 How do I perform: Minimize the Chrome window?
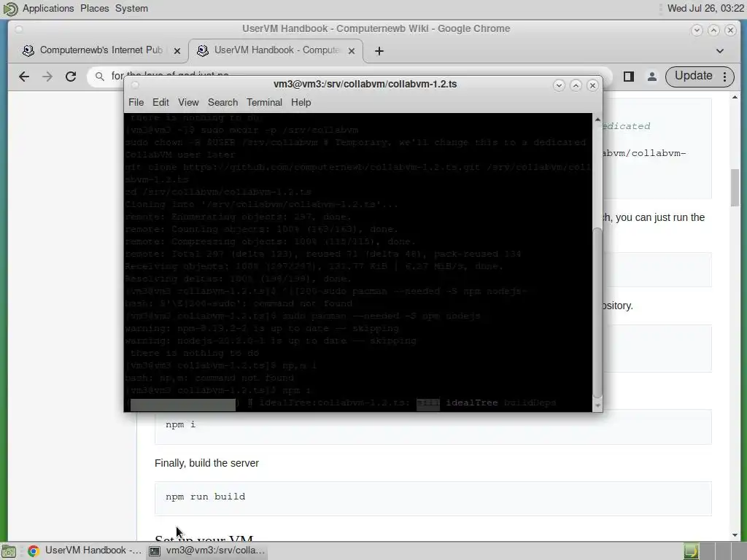click(x=697, y=30)
